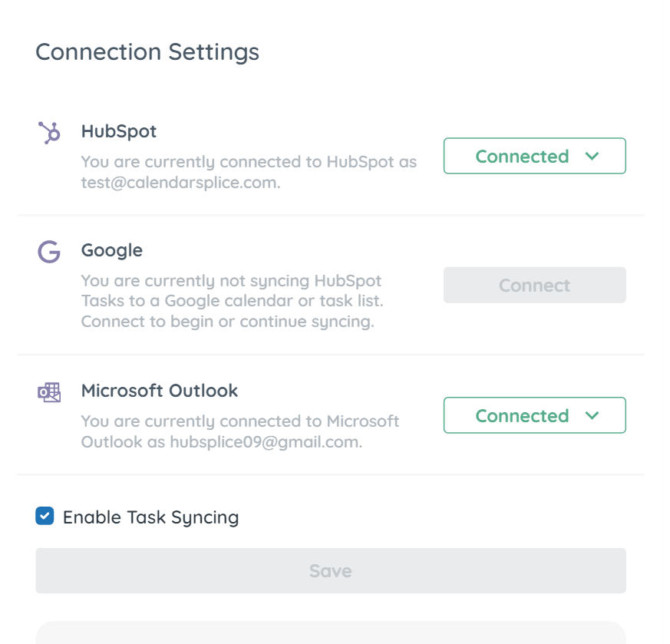This screenshot has width=670, height=644.
Task: Click the rounded gray panel below Save
Action: click(x=331, y=632)
